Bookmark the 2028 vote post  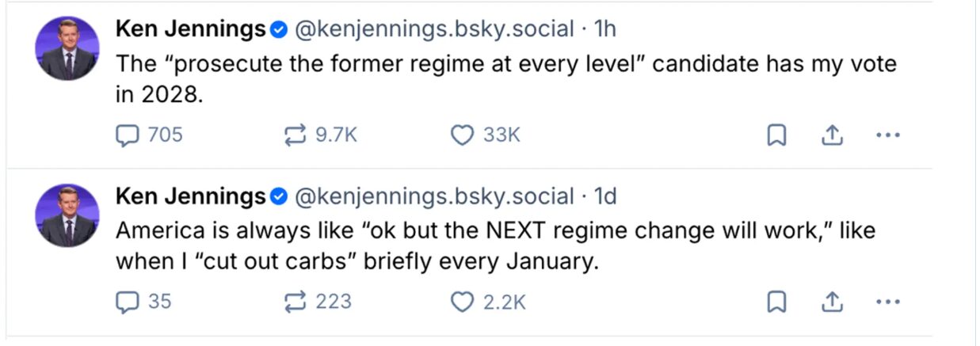click(x=777, y=136)
